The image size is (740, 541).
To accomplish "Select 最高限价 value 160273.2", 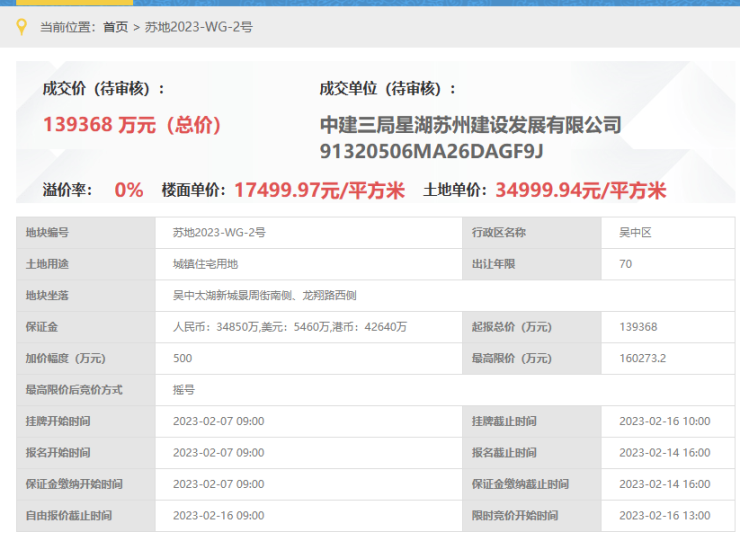I will tap(642, 358).
